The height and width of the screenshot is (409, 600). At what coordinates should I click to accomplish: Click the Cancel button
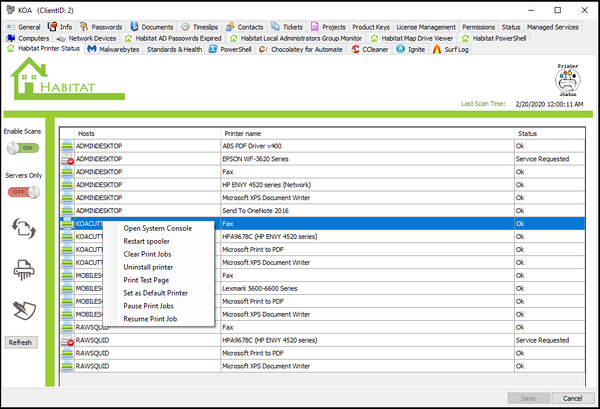[x=572, y=398]
